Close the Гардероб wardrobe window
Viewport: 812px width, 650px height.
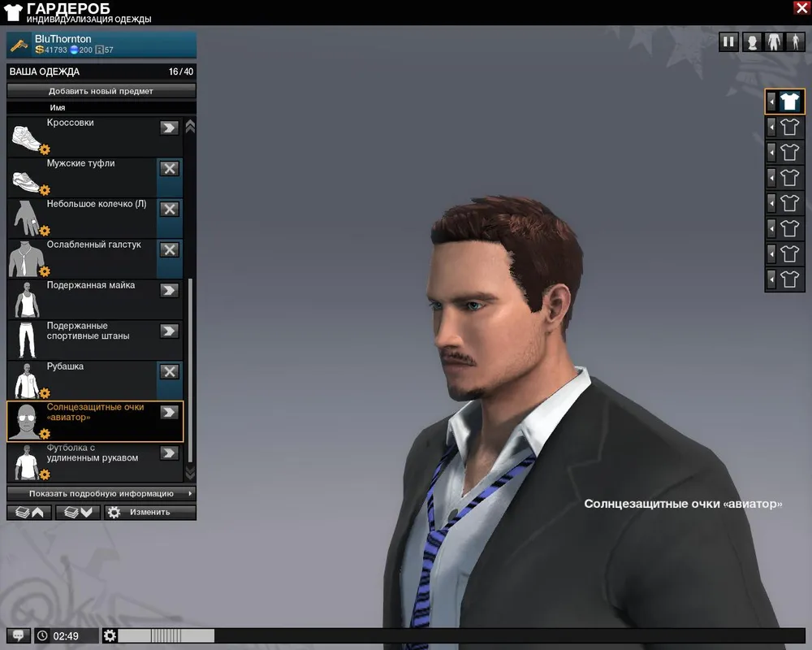click(801, 8)
